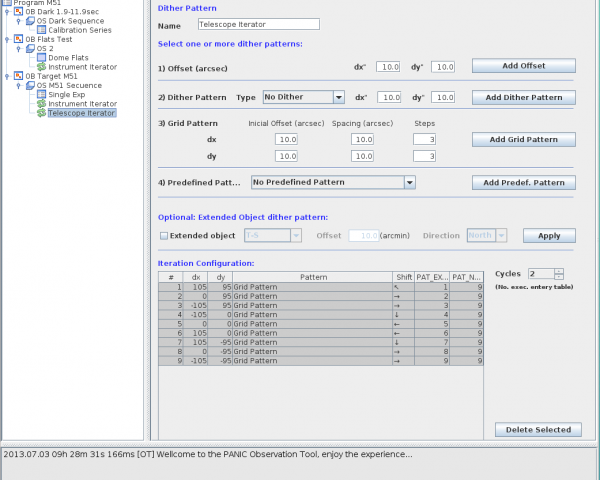Click the Name text field

pyautogui.click(x=258, y=24)
